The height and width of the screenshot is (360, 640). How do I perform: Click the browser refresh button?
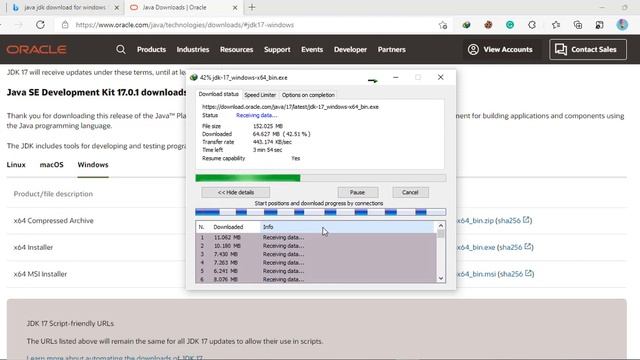[40, 25]
